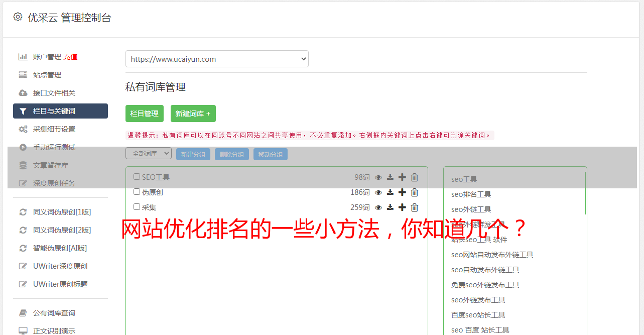This screenshot has height=335, width=644.
Task: Check the SEO工具 library checkbox
Action: (137, 177)
